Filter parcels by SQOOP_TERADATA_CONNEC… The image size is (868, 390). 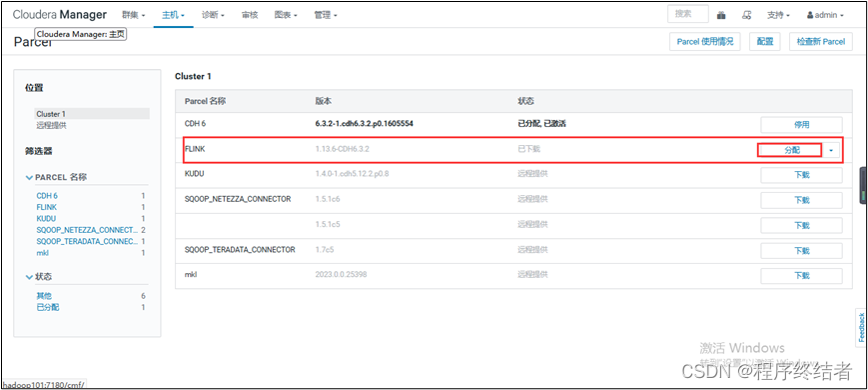click(87, 242)
